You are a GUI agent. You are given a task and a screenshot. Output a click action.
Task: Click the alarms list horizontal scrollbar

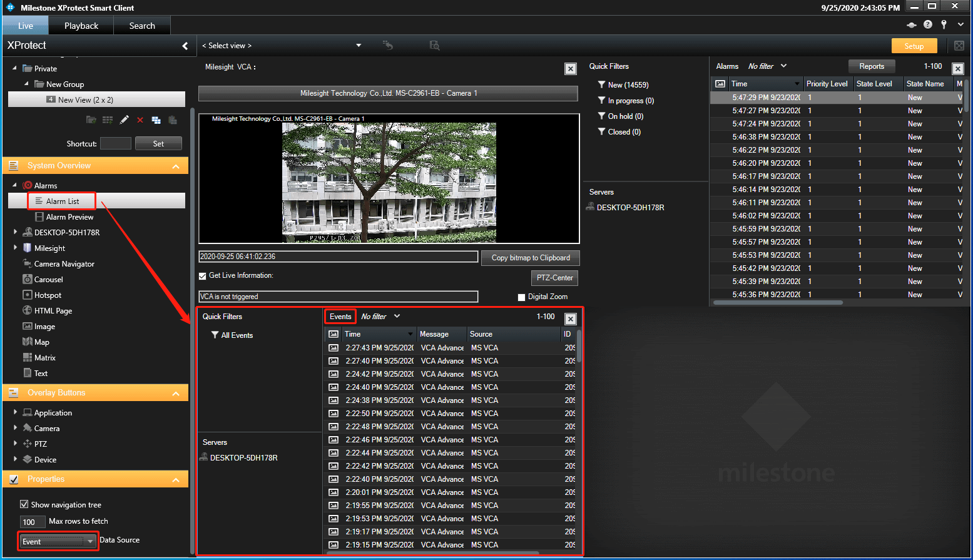coord(778,302)
